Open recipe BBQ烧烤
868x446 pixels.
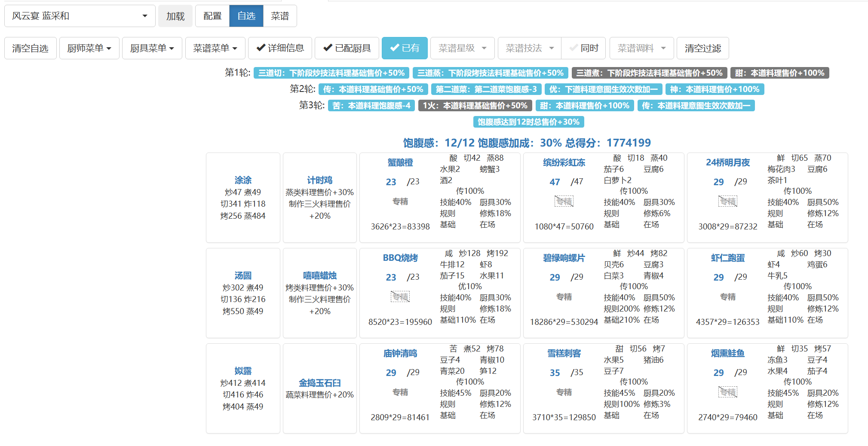(400, 258)
